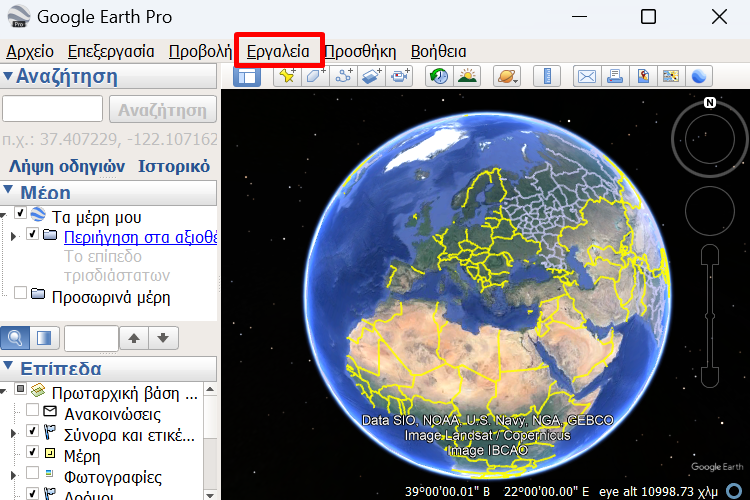Collapse the Επίπεδα panel triangle
Screen dimensions: 750x500
(x=7, y=366)
